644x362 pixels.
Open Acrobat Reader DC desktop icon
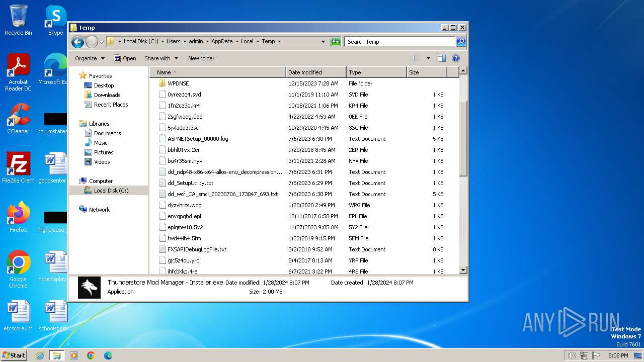tap(18, 73)
